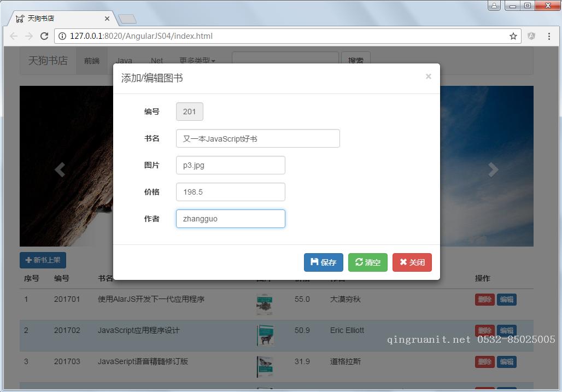Click the carousel next arrow

tap(493, 169)
